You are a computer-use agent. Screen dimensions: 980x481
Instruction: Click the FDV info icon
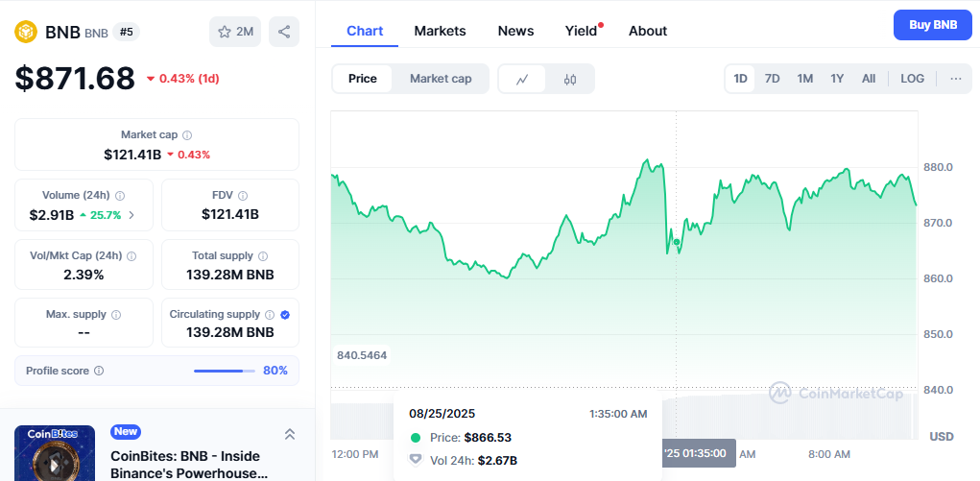pyautogui.click(x=243, y=195)
